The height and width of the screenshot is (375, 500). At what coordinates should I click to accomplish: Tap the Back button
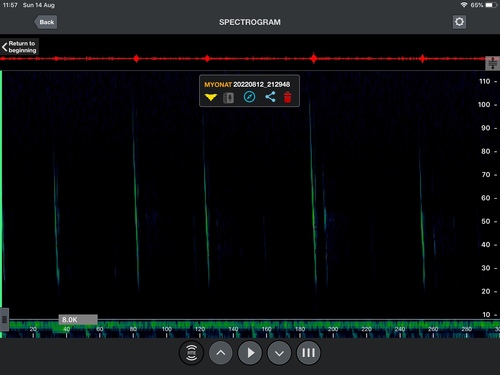coord(46,22)
